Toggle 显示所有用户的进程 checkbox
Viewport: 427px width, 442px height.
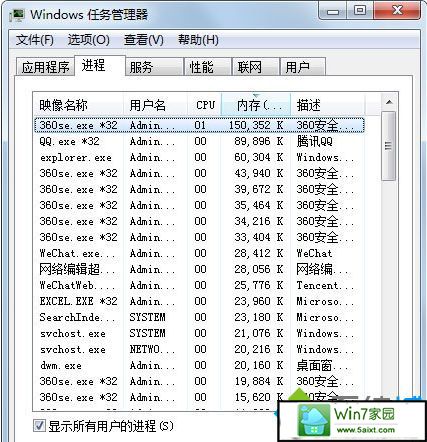[39, 426]
